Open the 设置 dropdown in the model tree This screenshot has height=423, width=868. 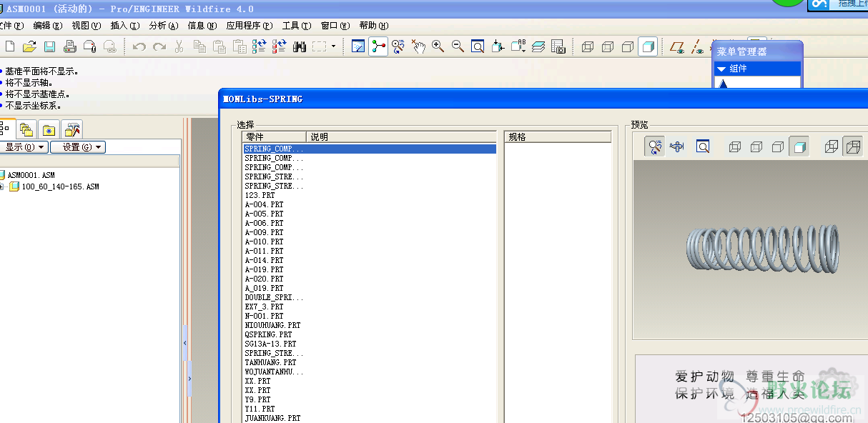pyautogui.click(x=77, y=147)
